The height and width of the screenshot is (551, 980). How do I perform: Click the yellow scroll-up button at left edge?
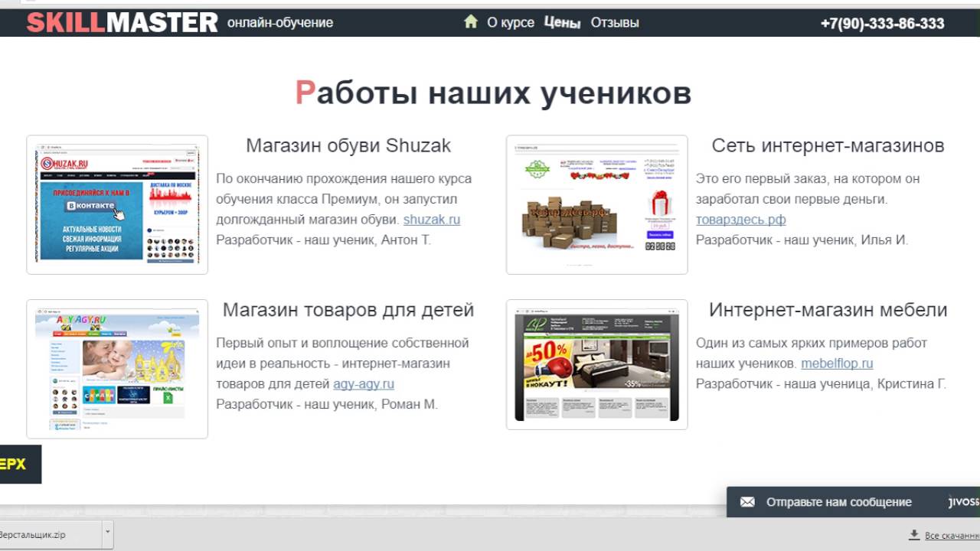pyautogui.click(x=21, y=465)
